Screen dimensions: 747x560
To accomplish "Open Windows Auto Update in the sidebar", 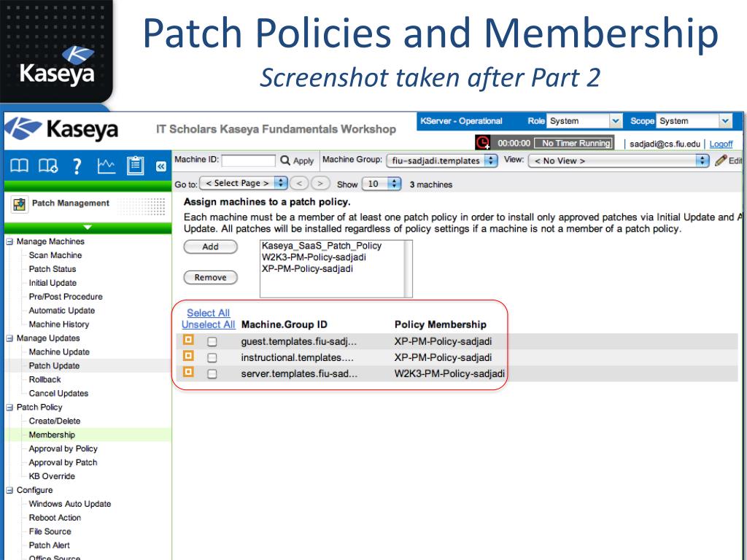I will [x=70, y=504].
